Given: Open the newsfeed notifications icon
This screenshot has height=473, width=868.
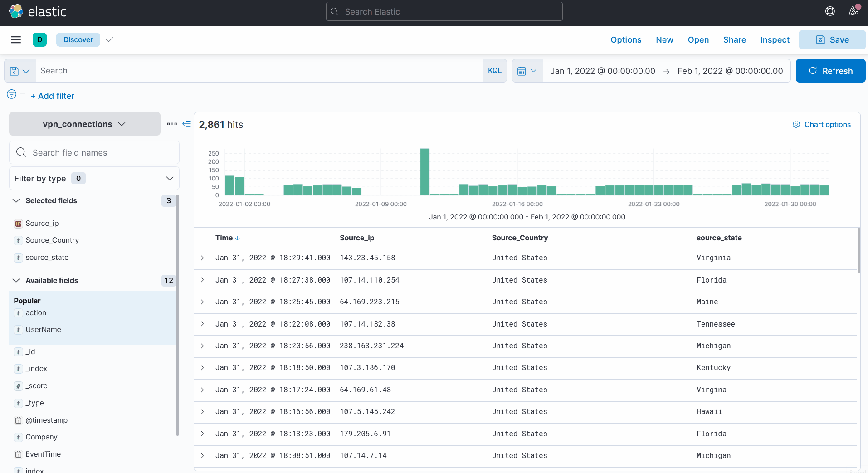Looking at the screenshot, I should (853, 11).
